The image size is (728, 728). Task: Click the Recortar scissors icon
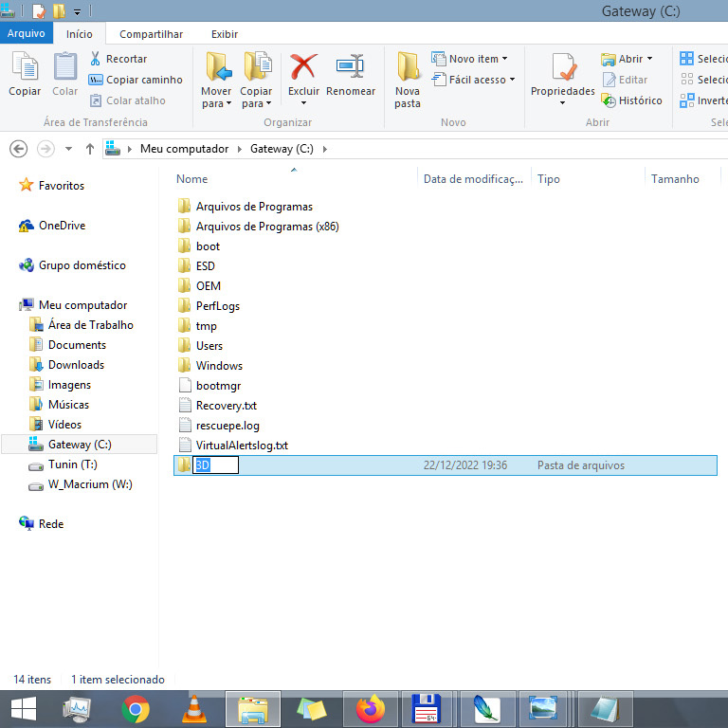pos(96,59)
